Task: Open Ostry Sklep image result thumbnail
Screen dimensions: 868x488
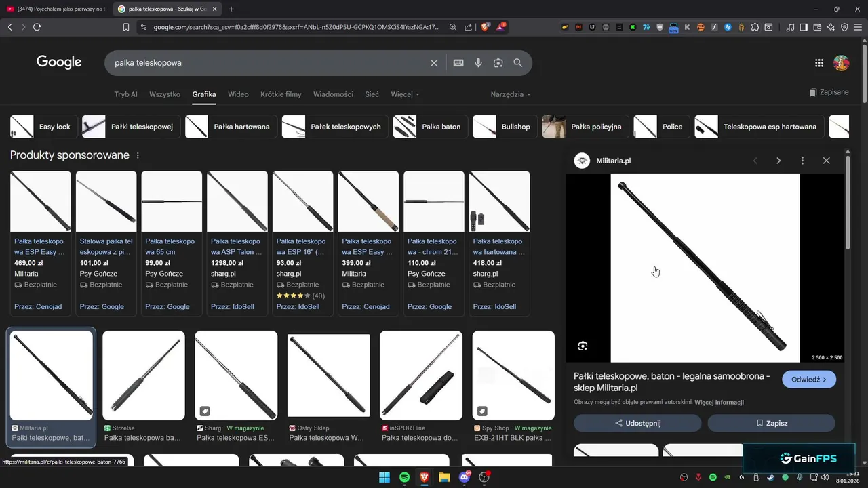Action: click(329, 375)
